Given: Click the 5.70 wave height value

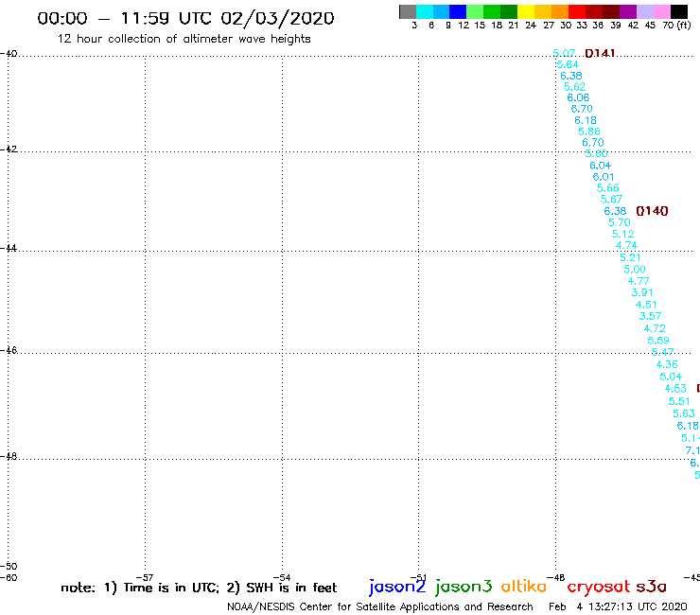Looking at the screenshot, I should (620, 222).
